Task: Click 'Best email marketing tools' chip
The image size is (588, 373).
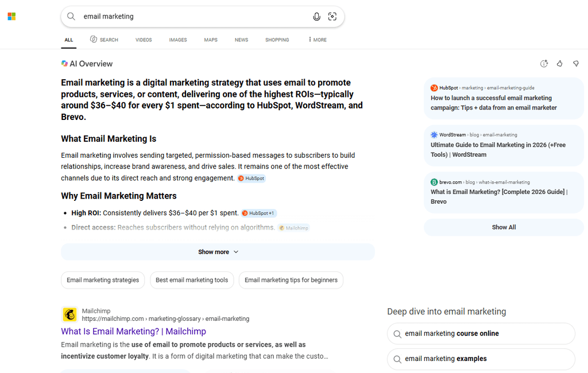Action: coord(192,280)
